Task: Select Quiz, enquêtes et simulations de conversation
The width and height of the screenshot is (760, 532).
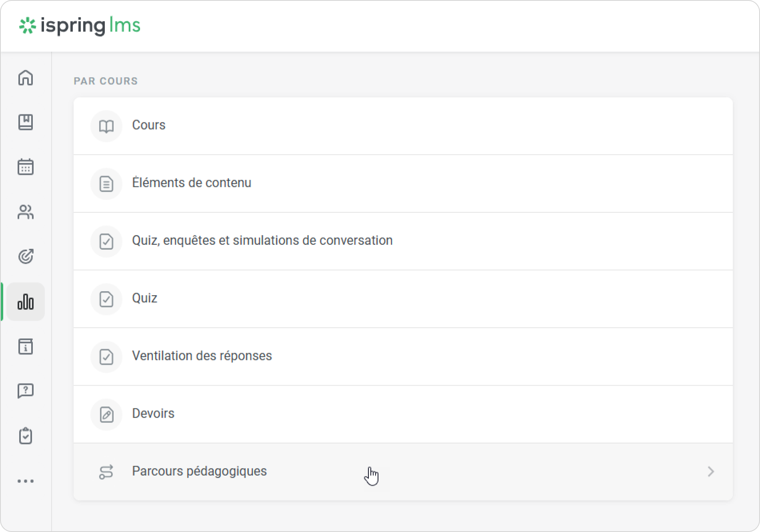Action: pos(262,240)
